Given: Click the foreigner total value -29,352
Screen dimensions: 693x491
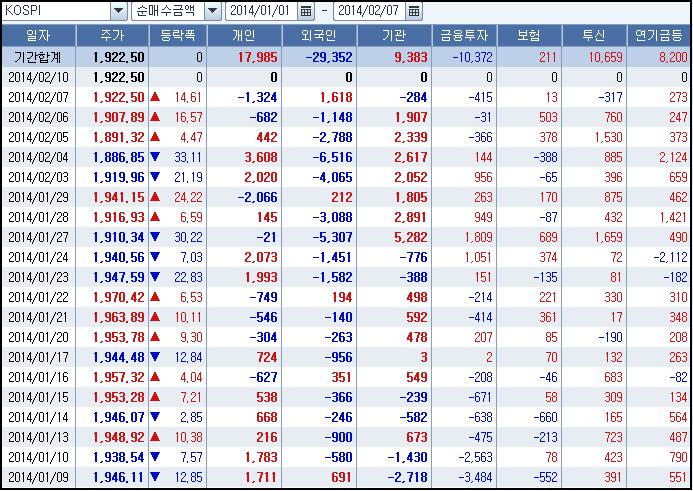Looking at the screenshot, I should pyautogui.click(x=329, y=57).
